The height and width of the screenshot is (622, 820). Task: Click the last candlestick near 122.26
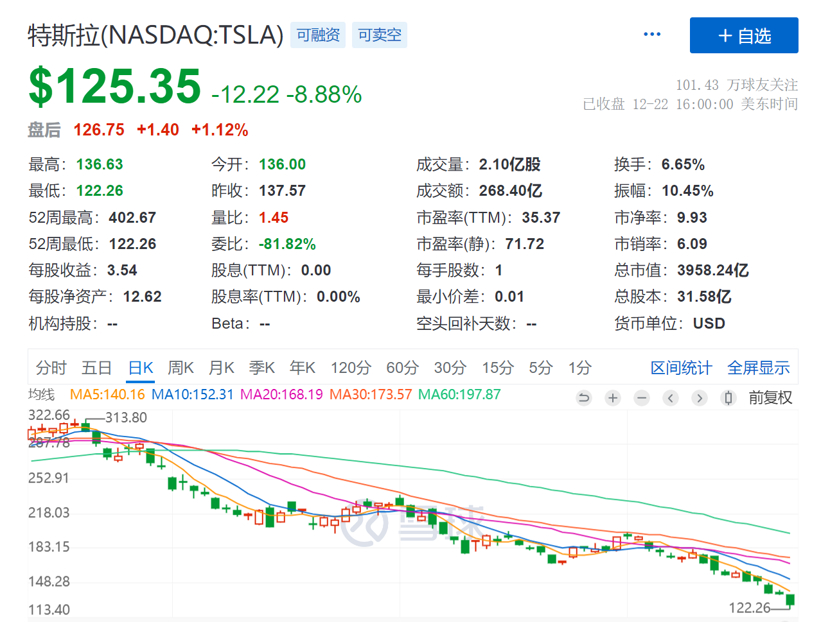pyautogui.click(x=792, y=600)
